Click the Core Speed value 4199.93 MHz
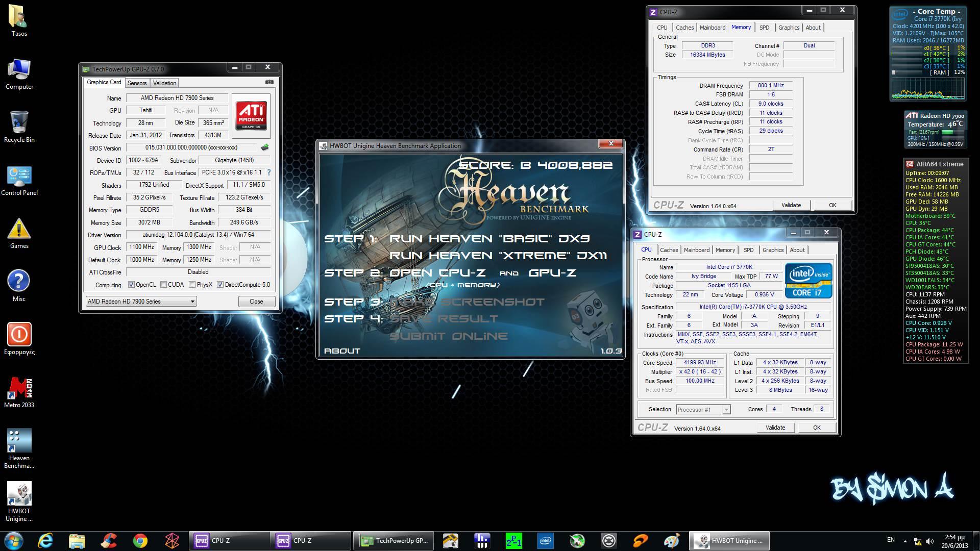This screenshot has width=980, height=551. pos(700,363)
